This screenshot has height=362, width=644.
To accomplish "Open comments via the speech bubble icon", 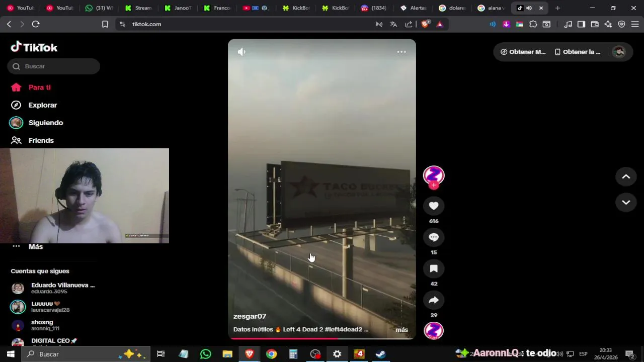I will 434,237.
